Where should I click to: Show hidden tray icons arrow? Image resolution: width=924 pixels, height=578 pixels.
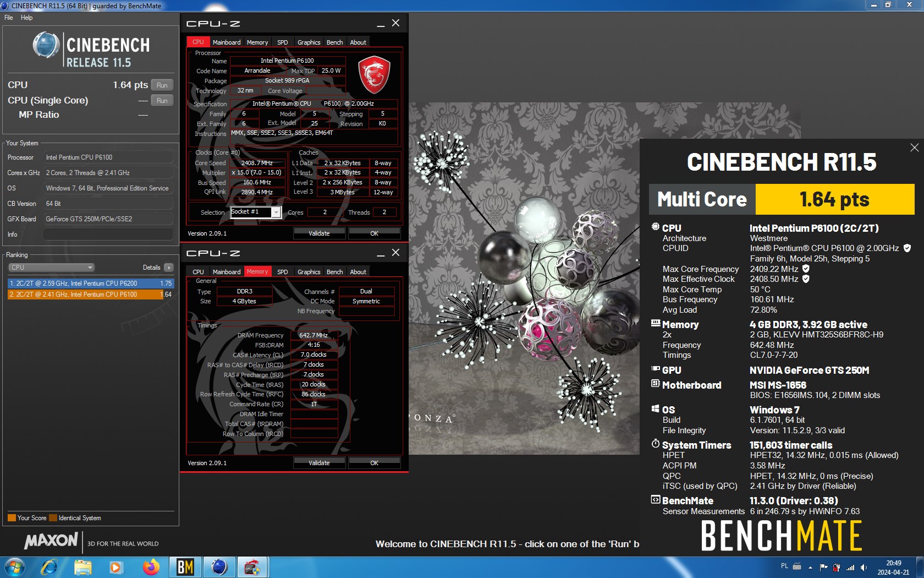click(x=810, y=567)
